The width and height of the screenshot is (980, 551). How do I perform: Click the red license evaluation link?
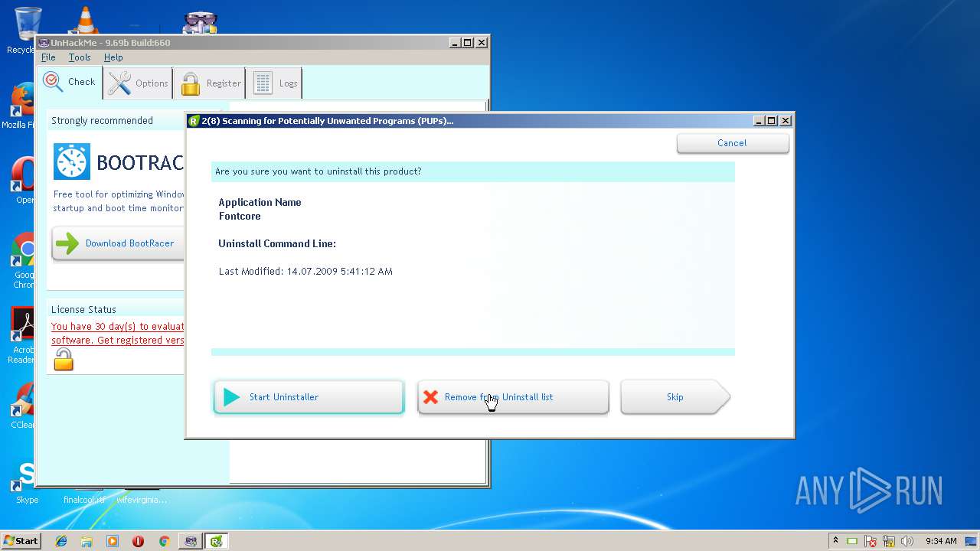(118, 333)
